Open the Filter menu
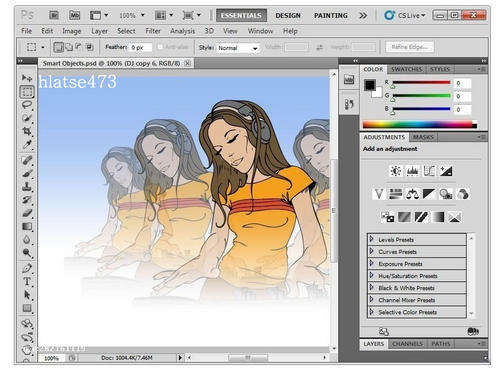500x373 pixels. [x=153, y=31]
